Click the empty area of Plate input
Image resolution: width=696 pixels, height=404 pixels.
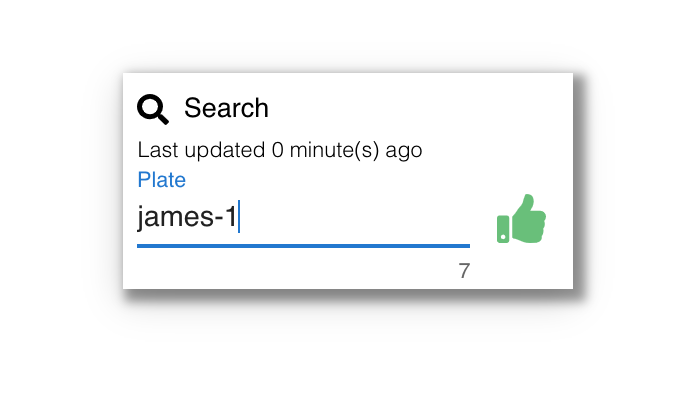point(355,217)
